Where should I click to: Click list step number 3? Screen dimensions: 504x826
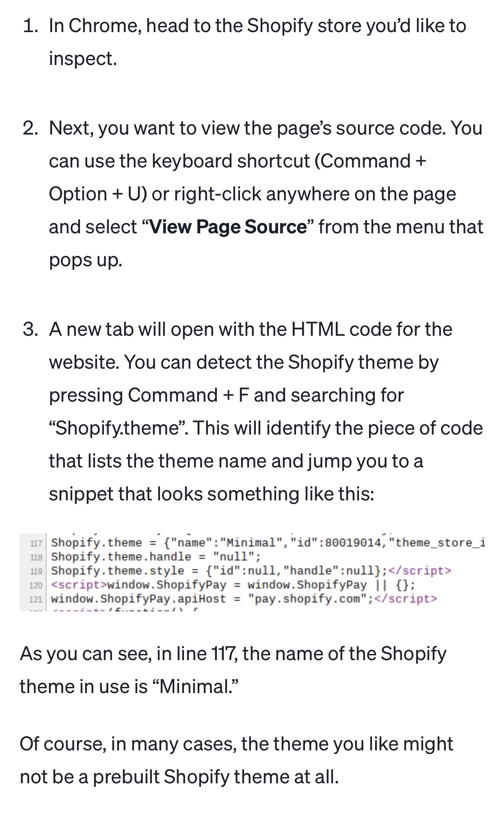pyautogui.click(x=31, y=329)
